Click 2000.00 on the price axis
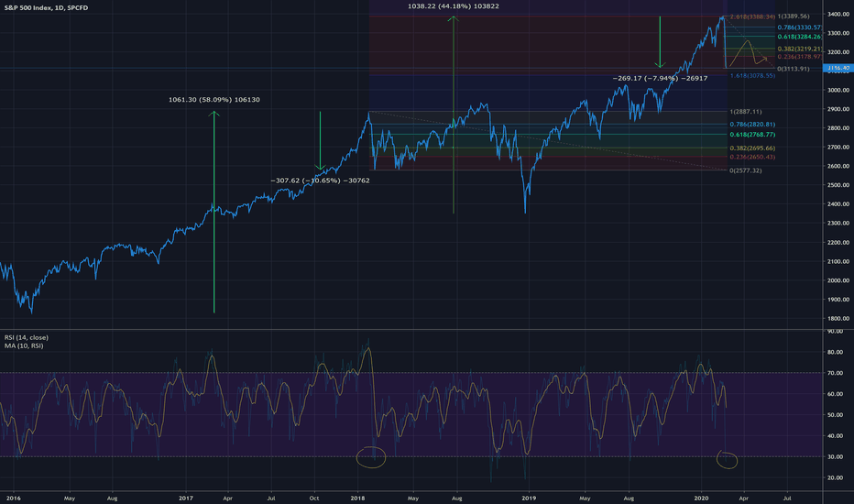Screen dimensions: 854x504 pyautogui.click(x=838, y=280)
